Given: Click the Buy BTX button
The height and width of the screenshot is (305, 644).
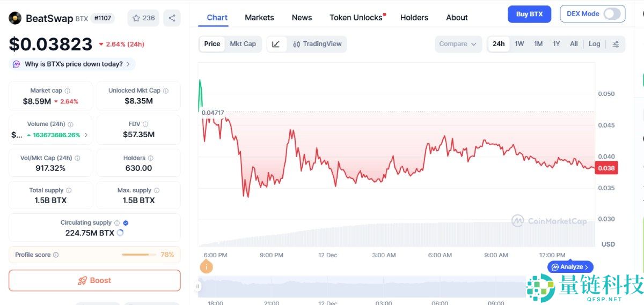Looking at the screenshot, I should [529, 14].
